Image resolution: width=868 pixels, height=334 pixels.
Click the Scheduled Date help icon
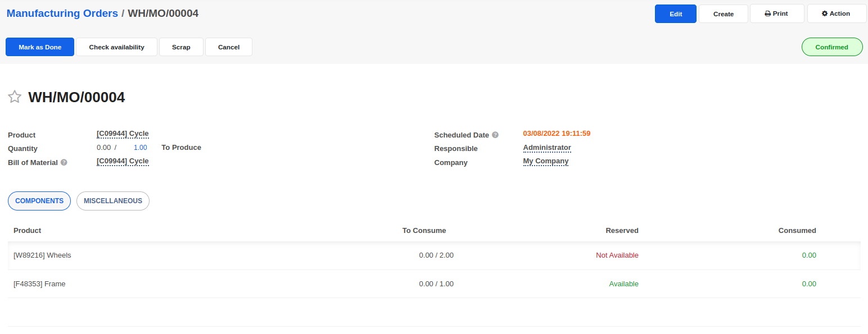tap(495, 135)
